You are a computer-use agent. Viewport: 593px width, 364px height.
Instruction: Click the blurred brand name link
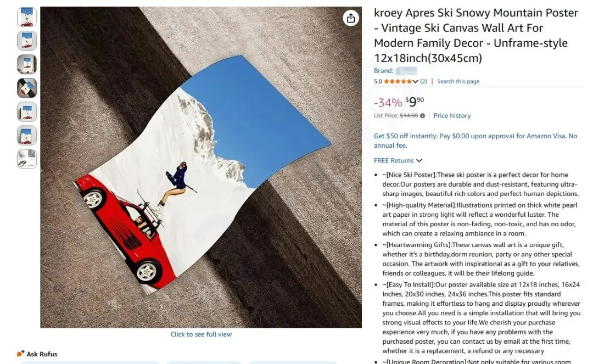coord(406,71)
